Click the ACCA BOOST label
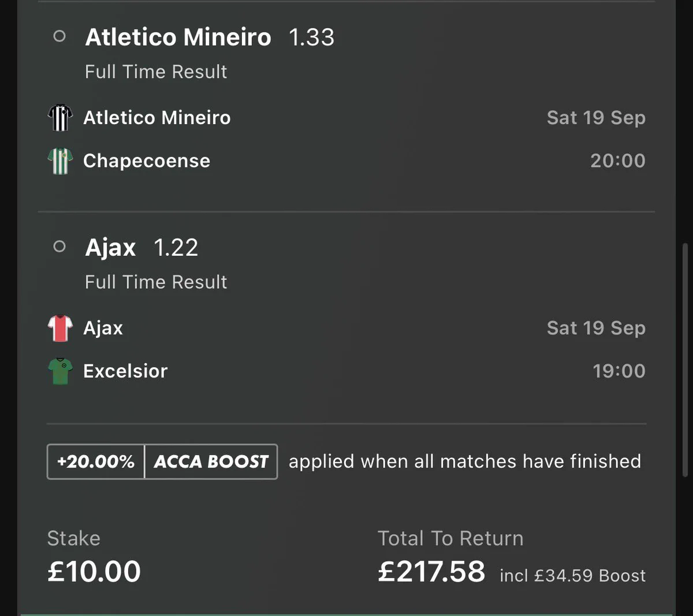693x616 pixels. [x=211, y=461]
